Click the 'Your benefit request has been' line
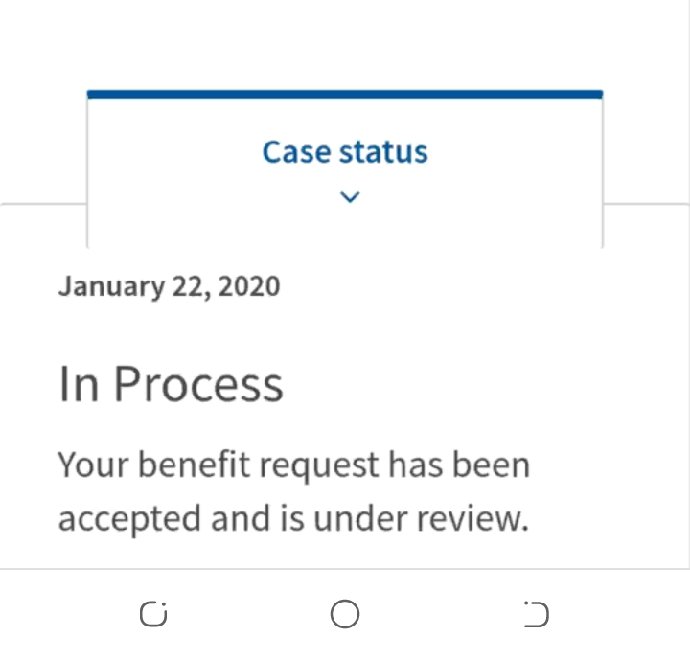Screen dimensions: 690x660 294,465
